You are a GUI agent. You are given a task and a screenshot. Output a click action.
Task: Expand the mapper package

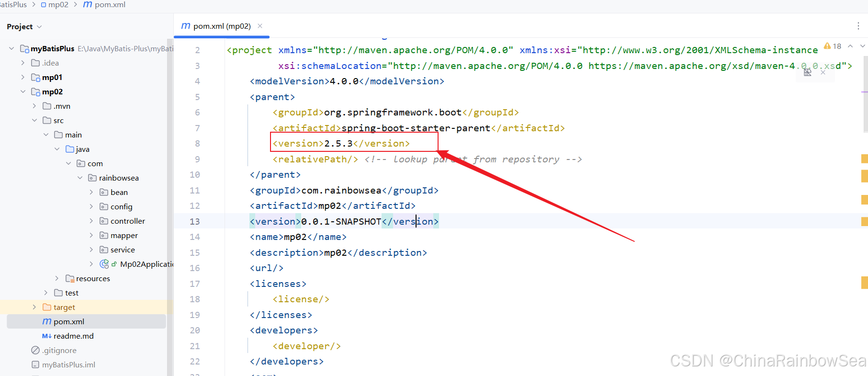coord(91,235)
